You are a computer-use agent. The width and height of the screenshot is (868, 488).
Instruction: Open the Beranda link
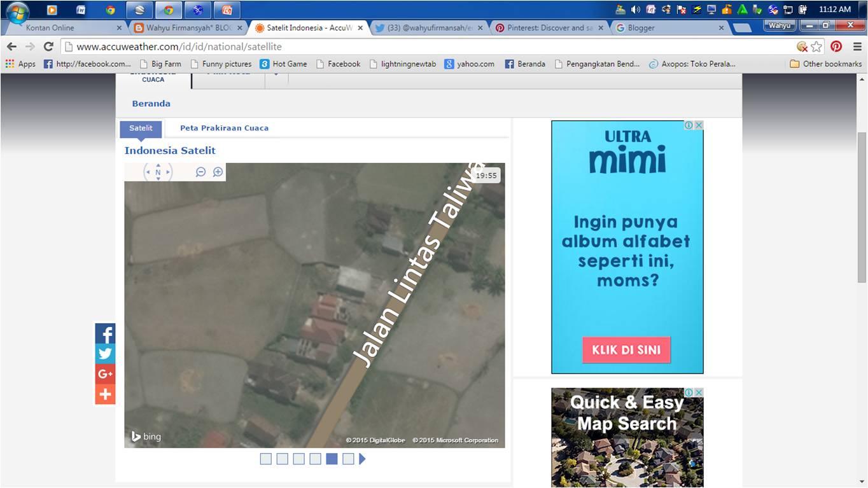point(151,104)
